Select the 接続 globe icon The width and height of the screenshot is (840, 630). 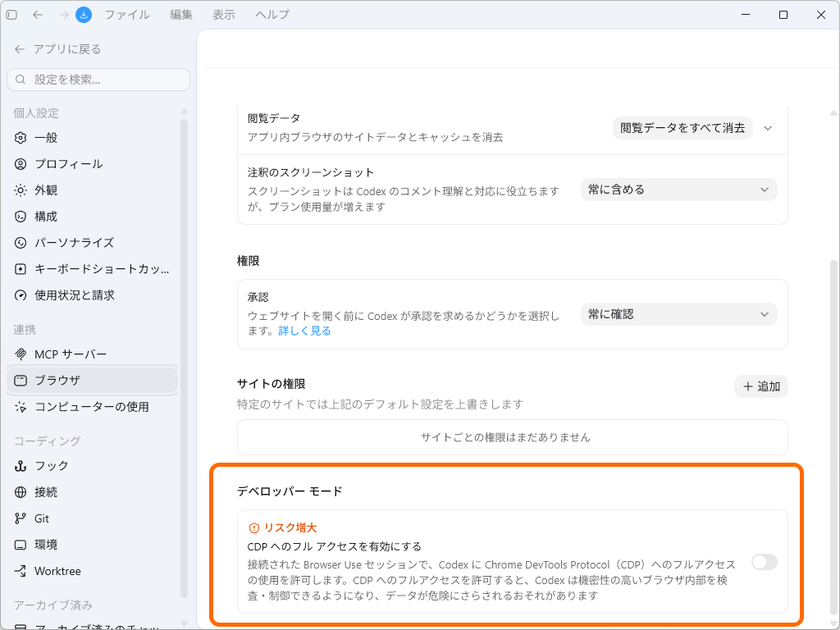(x=21, y=492)
